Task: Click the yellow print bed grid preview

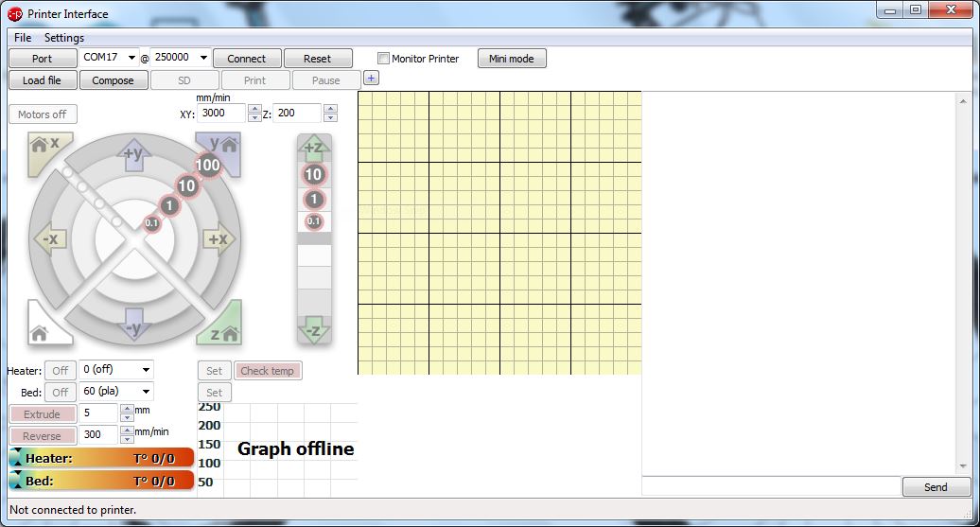Action: click(499, 233)
